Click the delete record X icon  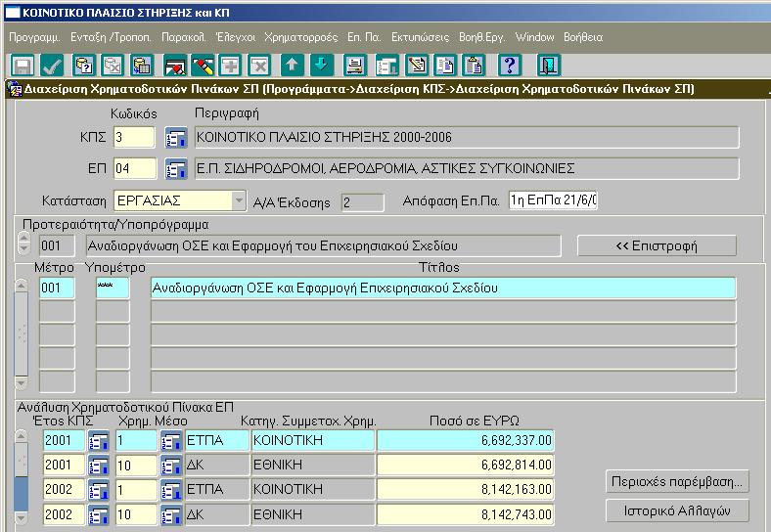tap(259, 66)
